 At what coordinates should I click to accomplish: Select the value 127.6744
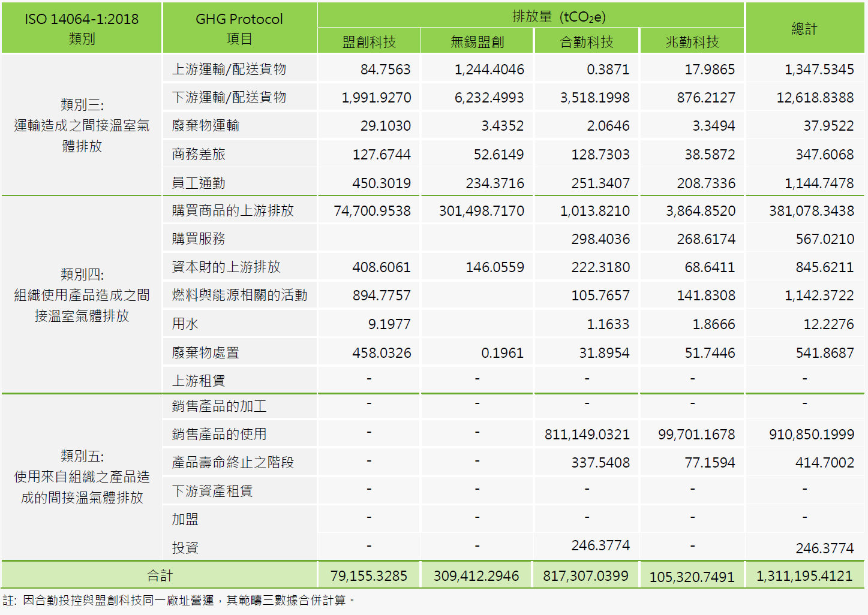(x=382, y=155)
